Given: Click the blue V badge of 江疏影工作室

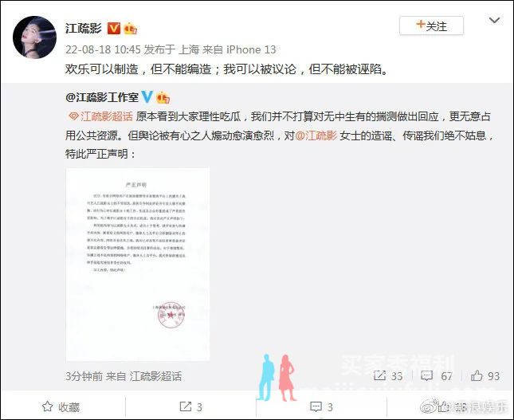Looking at the screenshot, I should click(x=147, y=96).
